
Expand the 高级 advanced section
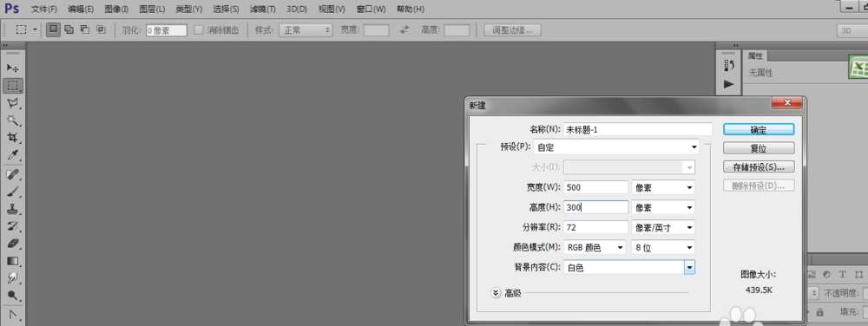point(496,293)
